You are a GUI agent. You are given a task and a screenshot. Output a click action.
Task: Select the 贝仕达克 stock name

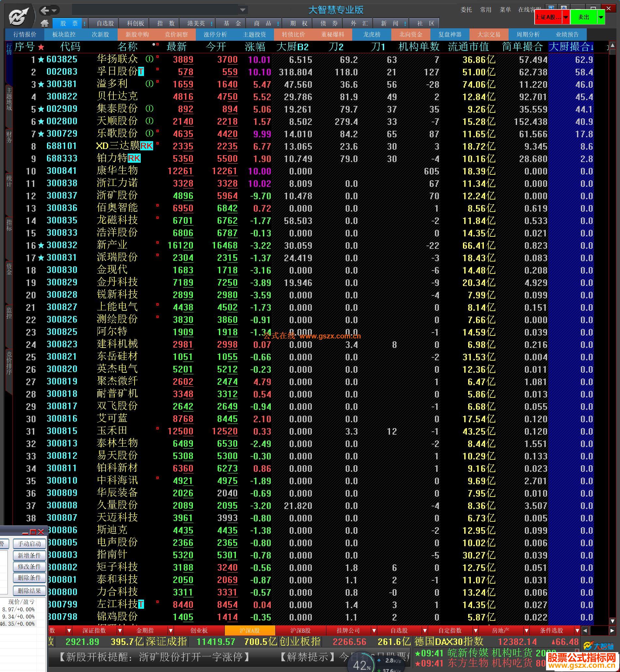pyautogui.click(x=117, y=97)
